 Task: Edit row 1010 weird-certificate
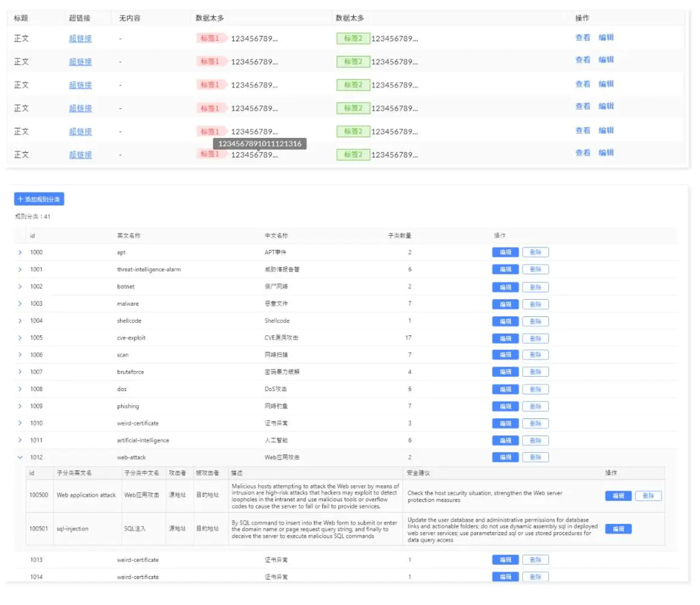505,424
